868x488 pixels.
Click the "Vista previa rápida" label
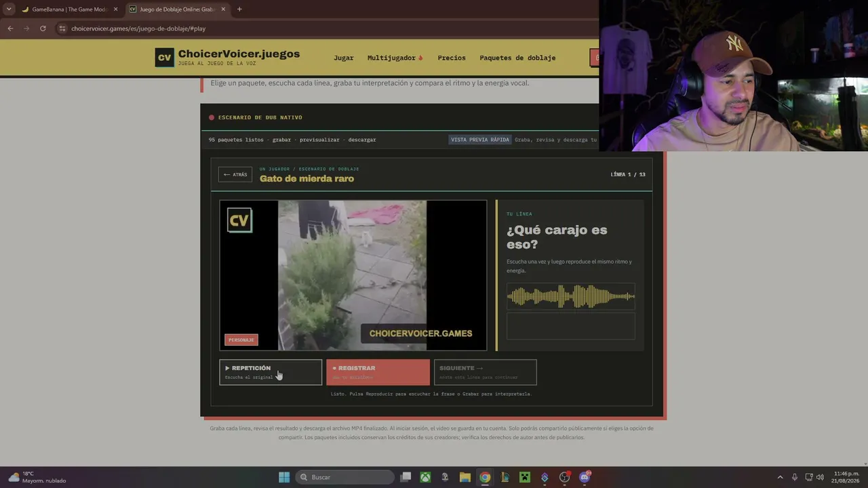480,140
